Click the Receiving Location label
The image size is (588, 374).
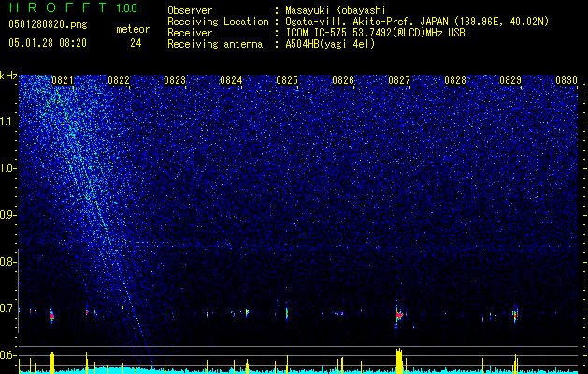218,22
